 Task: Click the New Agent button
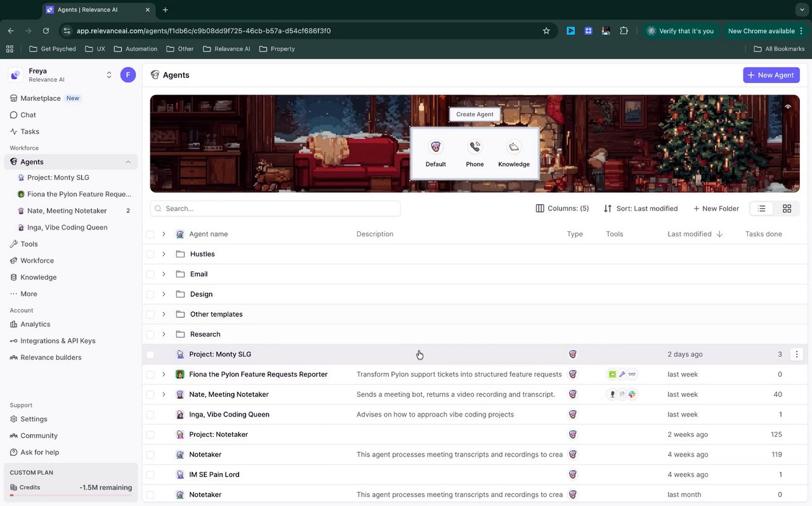pos(771,75)
